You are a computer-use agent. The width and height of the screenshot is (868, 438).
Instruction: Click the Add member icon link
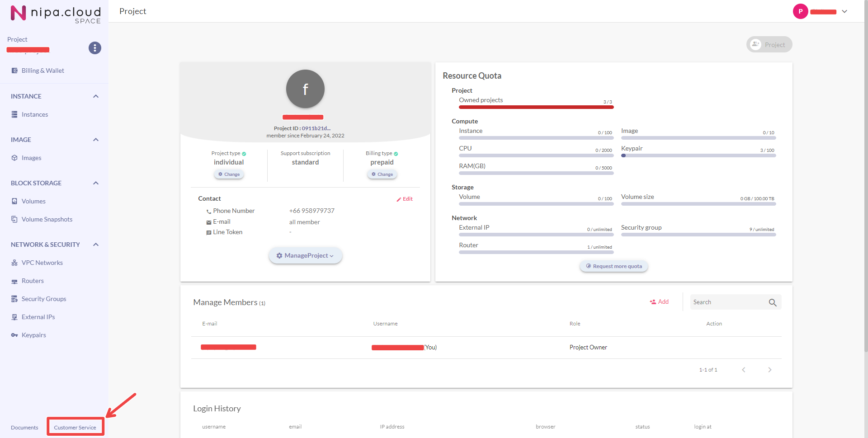click(x=659, y=302)
